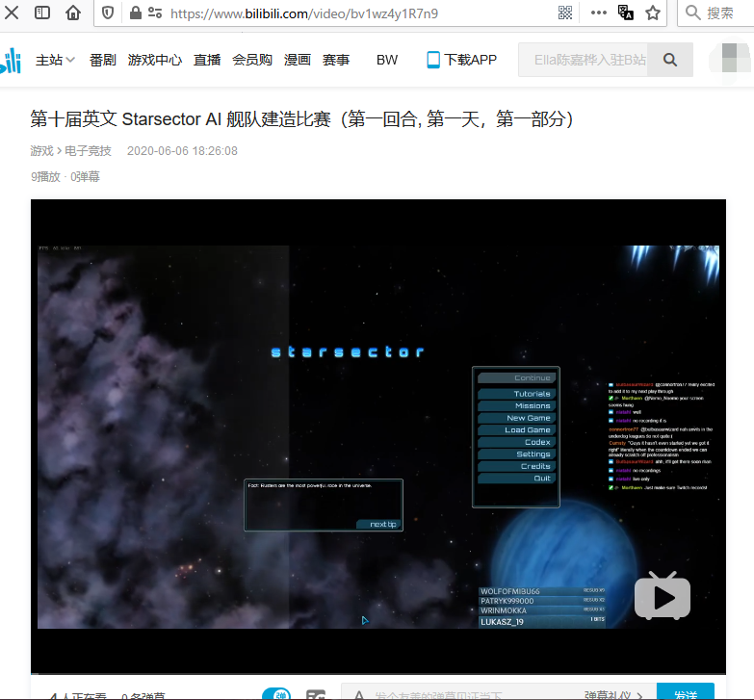Click the 电子竞技 category link

tap(89, 151)
